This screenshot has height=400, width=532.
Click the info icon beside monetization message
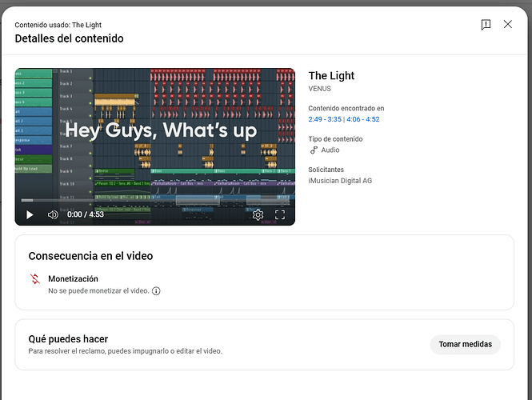[x=156, y=291]
